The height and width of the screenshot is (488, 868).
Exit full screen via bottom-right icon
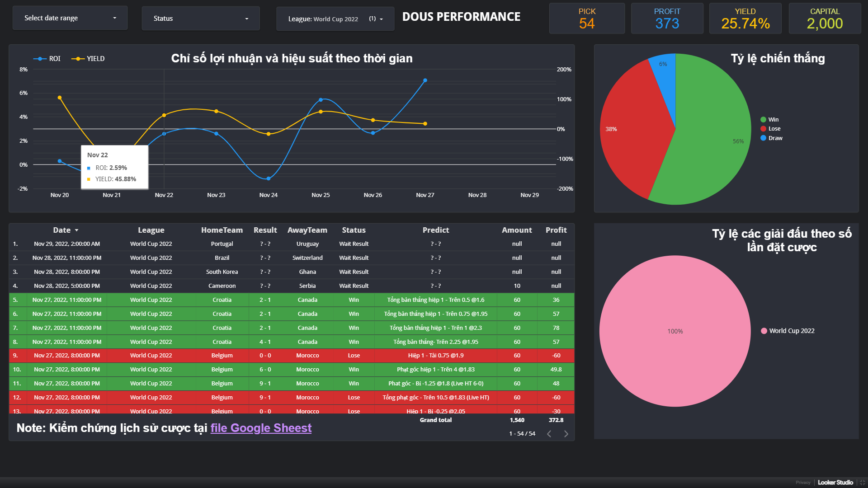click(x=862, y=483)
